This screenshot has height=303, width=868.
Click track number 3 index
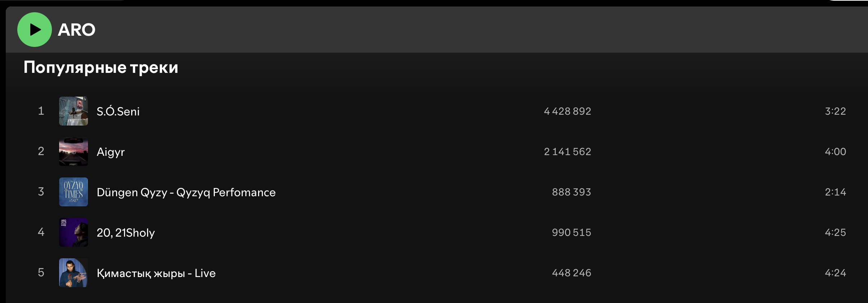point(41,192)
